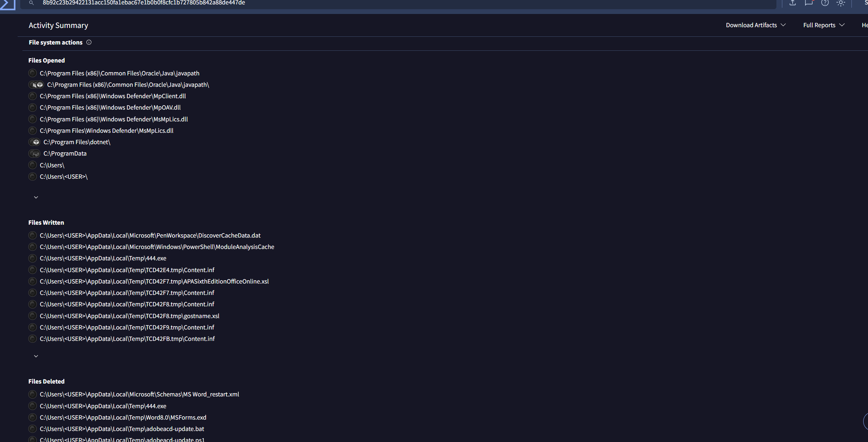Click sandbox icon beside C:\Users\ row
Image resolution: width=868 pixels, height=442 pixels.
pyautogui.click(x=33, y=165)
